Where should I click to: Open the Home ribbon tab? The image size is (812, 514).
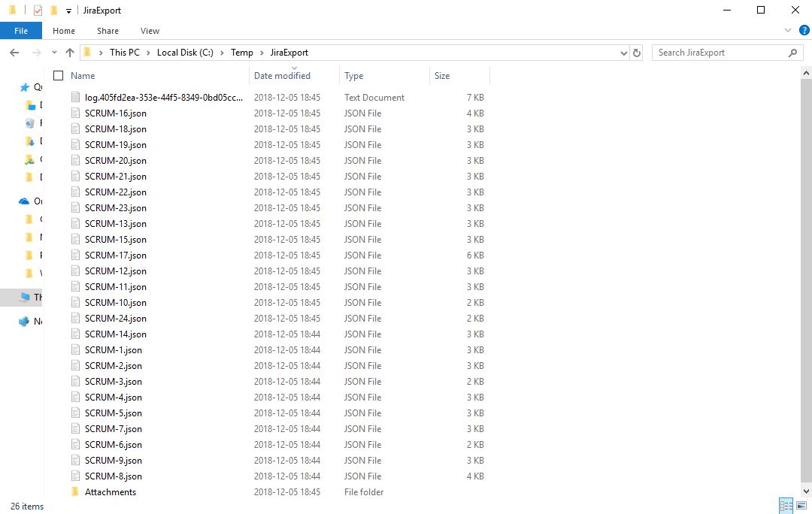tap(64, 31)
